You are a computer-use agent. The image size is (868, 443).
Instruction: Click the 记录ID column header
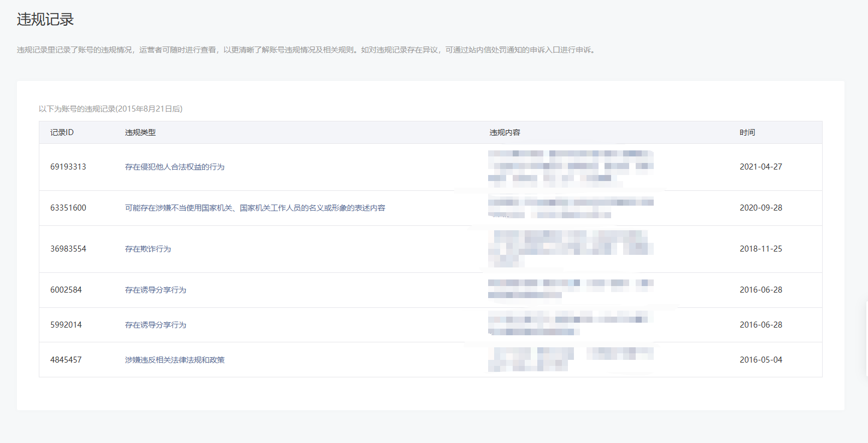[62, 132]
